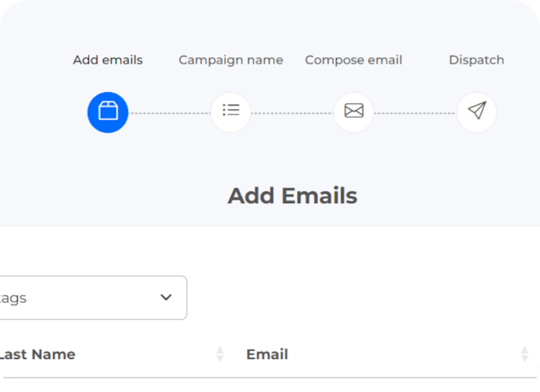Viewport: 540px width, 392px height.
Task: Click dotted connector between Campaign name and Compose email
Action: 292,113
